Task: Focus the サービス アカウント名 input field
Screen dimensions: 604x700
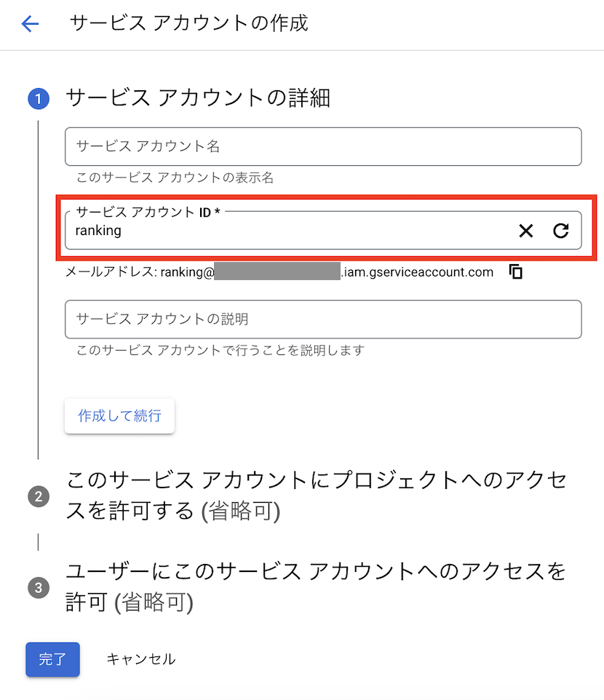Action: (322, 146)
